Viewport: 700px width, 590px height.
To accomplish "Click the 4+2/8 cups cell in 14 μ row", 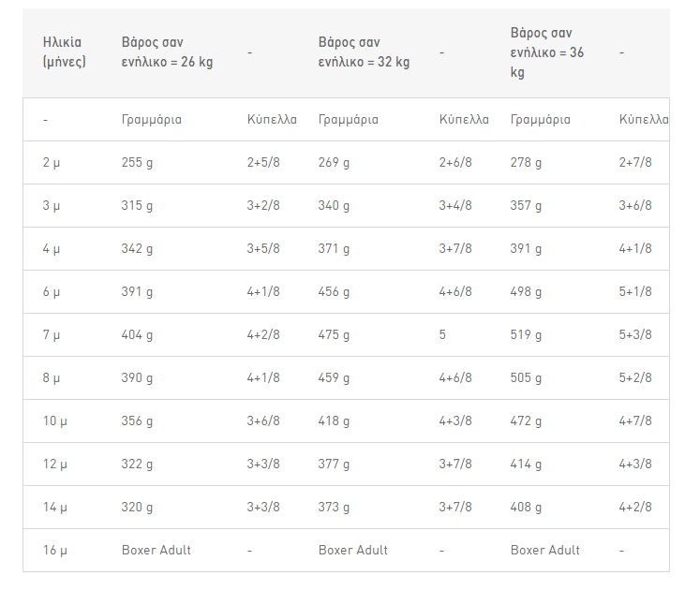I will coord(635,507).
